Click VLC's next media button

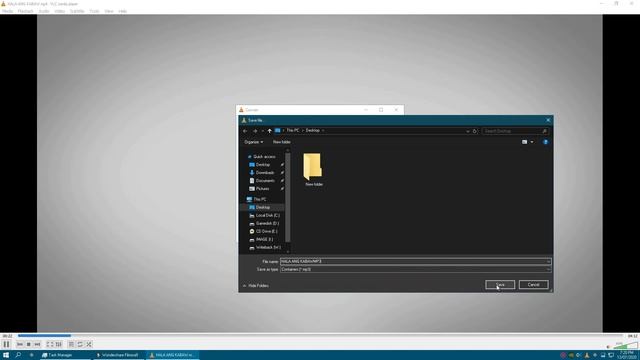pos(38,344)
